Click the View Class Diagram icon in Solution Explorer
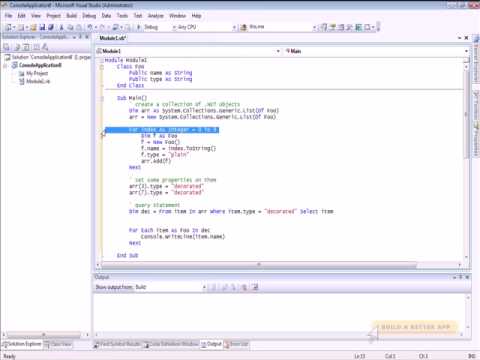 45,47
